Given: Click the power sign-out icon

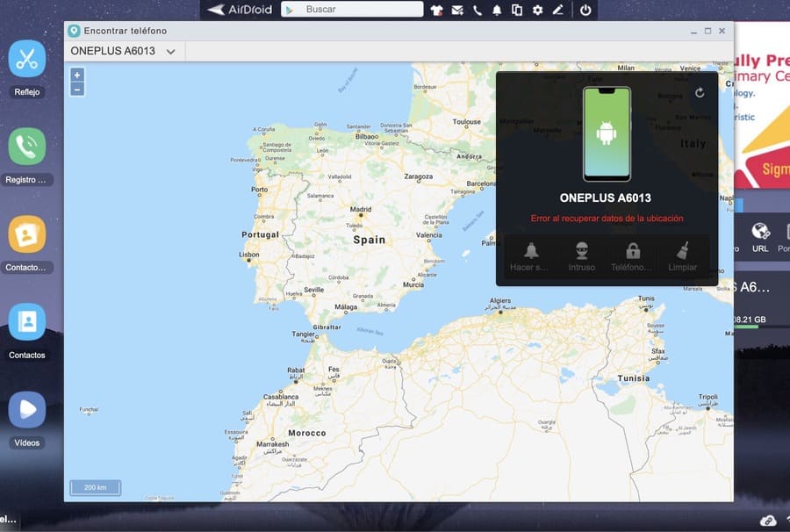Looking at the screenshot, I should [585, 10].
